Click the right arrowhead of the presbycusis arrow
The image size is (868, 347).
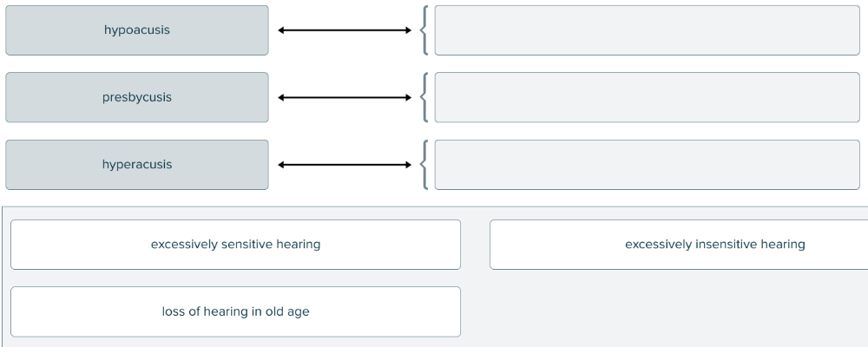(407, 97)
